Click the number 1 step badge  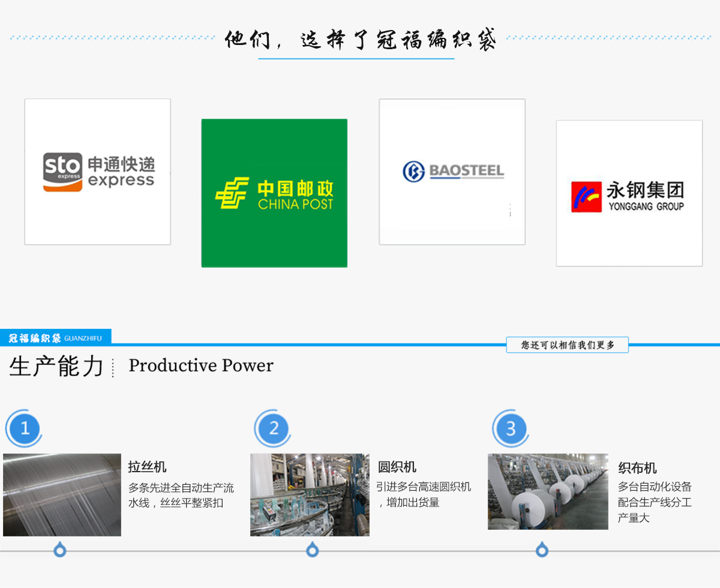25,428
